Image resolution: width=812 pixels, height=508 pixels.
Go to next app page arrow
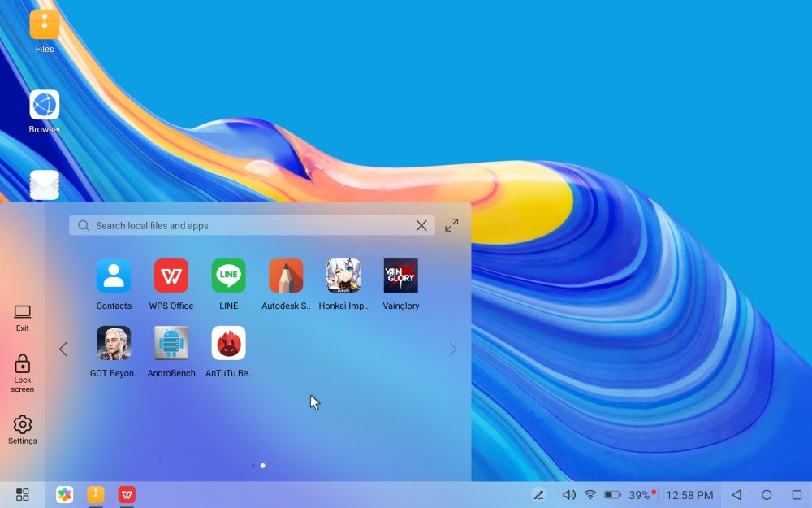pyautogui.click(x=452, y=350)
